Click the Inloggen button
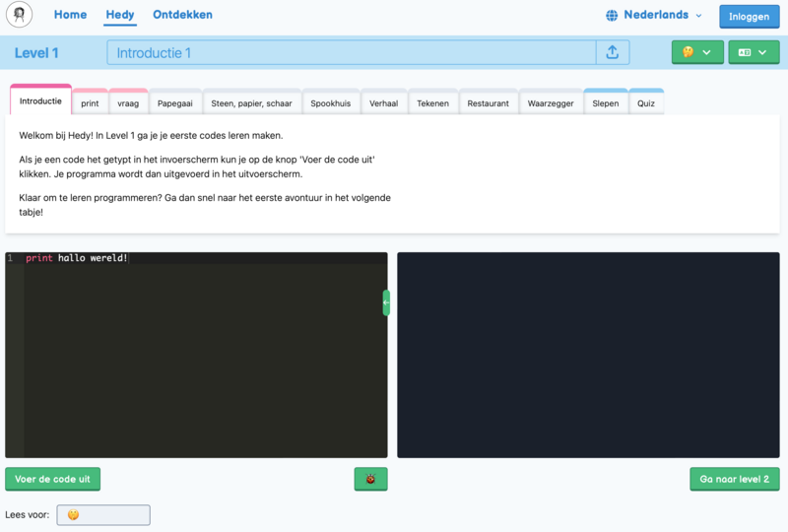The height and width of the screenshot is (532, 788). click(x=749, y=17)
